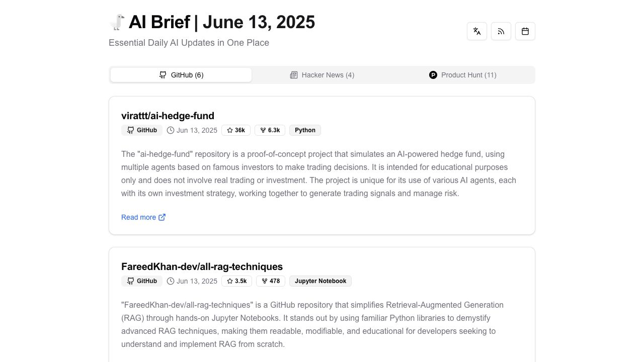Click the fork icon showing 478

click(264, 281)
